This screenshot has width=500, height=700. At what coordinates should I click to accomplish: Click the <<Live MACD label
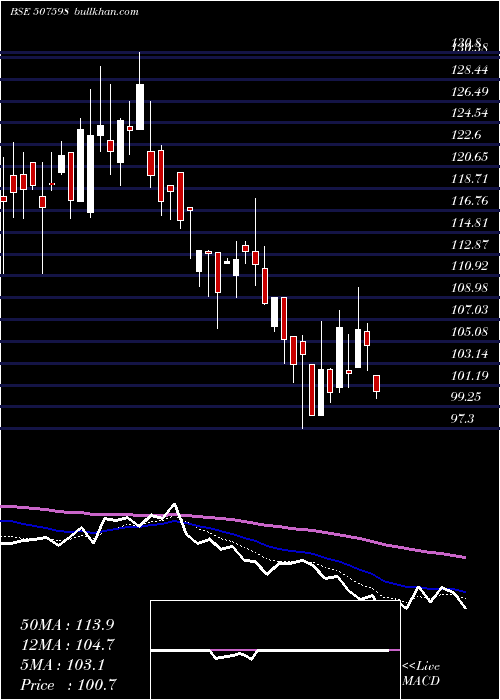[x=421, y=674]
